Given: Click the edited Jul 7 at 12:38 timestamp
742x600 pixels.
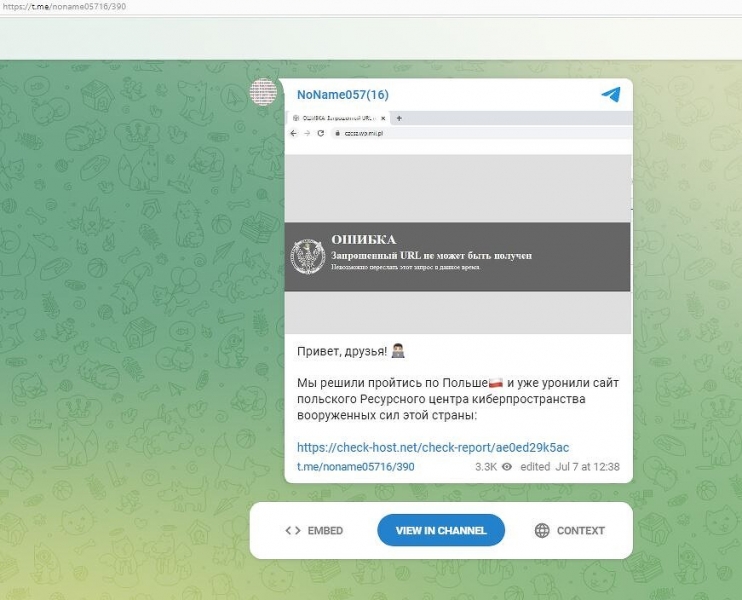Looking at the screenshot, I should coord(569,466).
